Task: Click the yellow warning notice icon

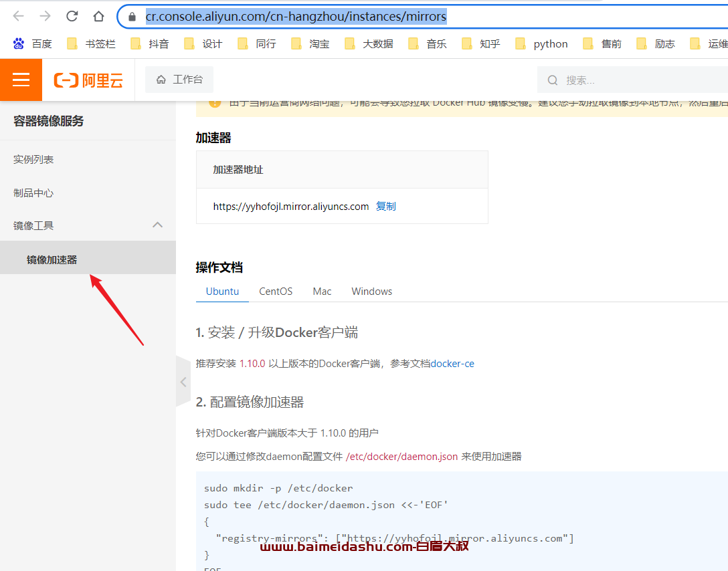Action: pos(215,103)
